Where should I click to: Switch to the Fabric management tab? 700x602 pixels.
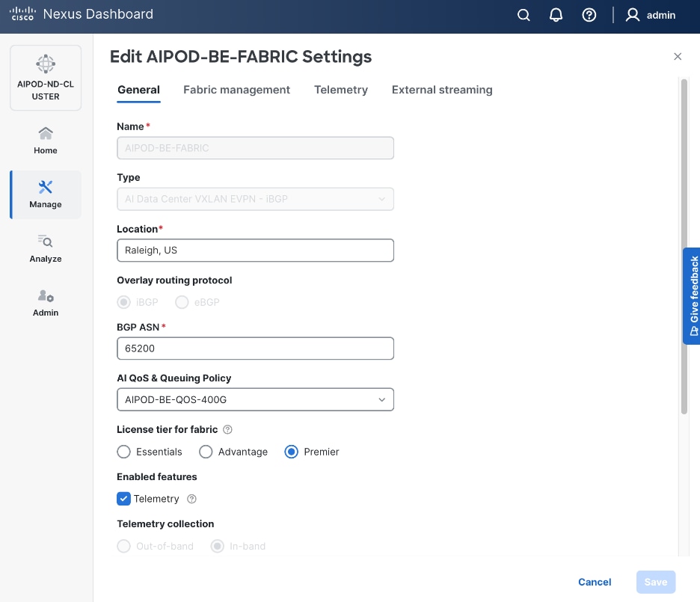click(x=236, y=90)
